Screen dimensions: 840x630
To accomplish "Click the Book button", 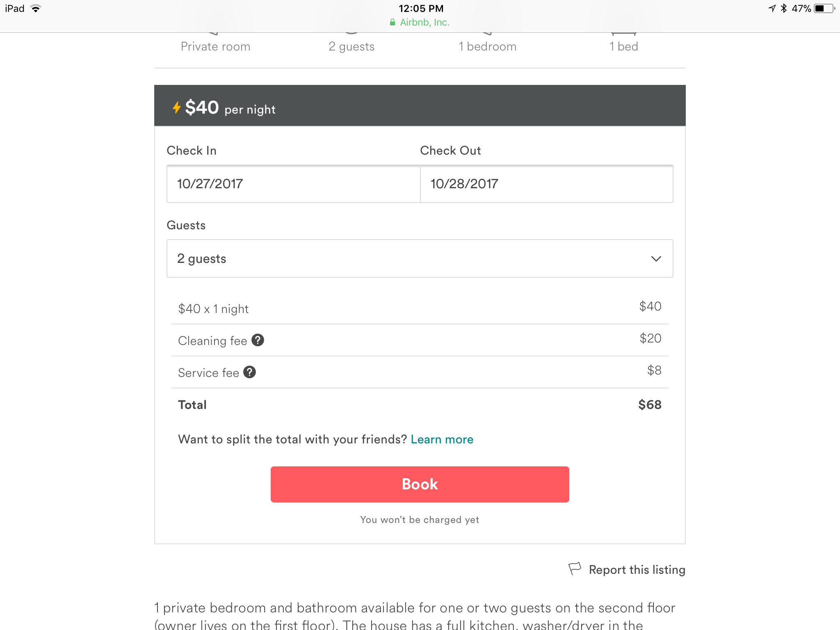I will [x=420, y=484].
